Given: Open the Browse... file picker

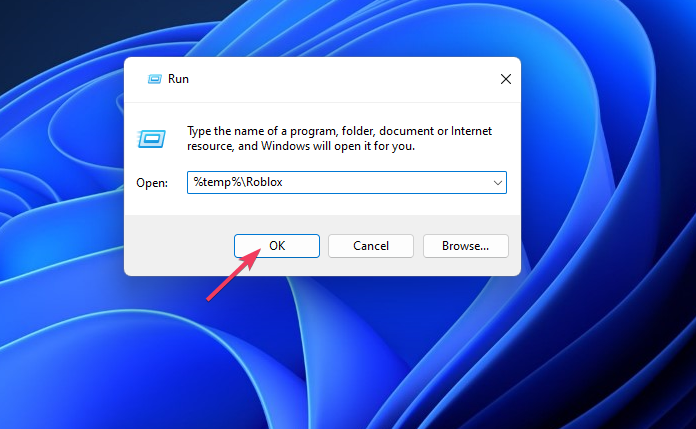Looking at the screenshot, I should (x=465, y=246).
